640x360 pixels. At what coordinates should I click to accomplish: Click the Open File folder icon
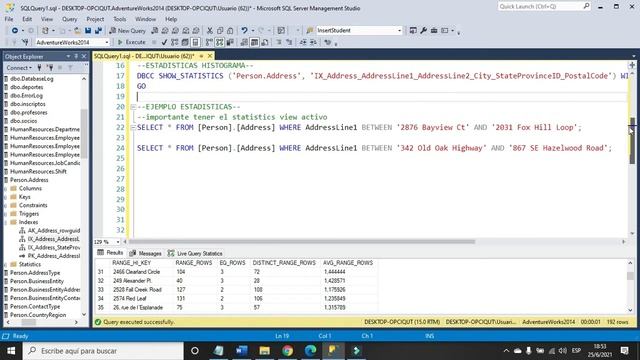(x=77, y=31)
